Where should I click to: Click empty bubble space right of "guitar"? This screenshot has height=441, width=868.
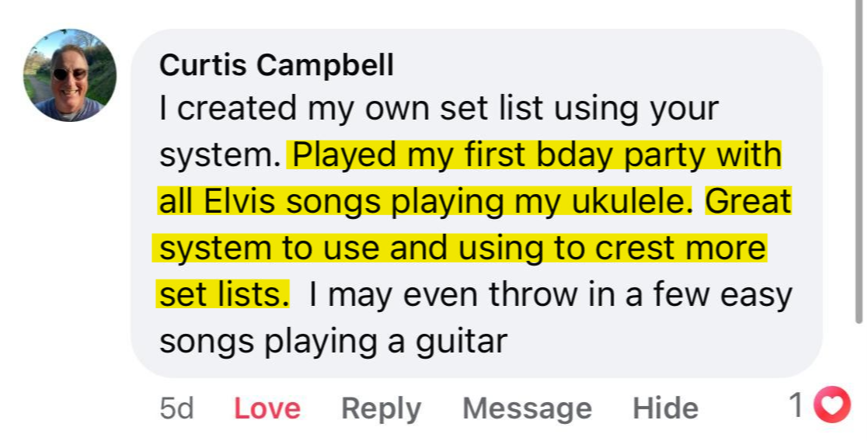661,342
